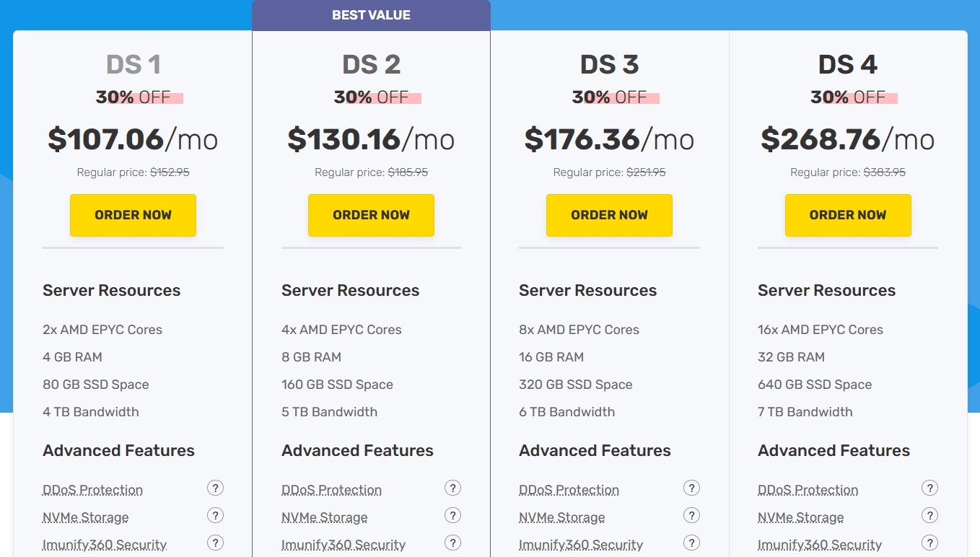Click DS 2 DDoS Protection question mark

452,488
